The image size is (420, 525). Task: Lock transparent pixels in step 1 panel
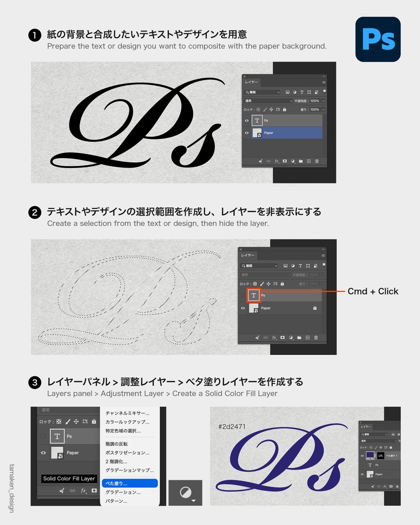click(258, 109)
